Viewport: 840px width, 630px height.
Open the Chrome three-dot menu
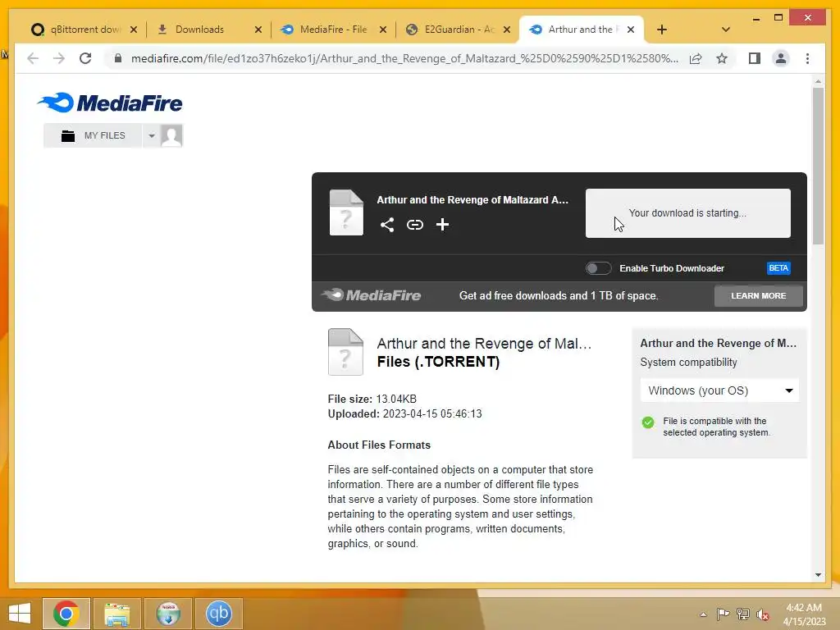[807, 58]
